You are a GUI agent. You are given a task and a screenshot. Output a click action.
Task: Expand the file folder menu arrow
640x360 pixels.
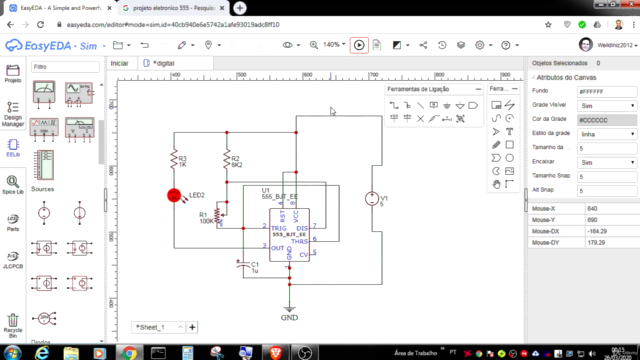pos(129,45)
